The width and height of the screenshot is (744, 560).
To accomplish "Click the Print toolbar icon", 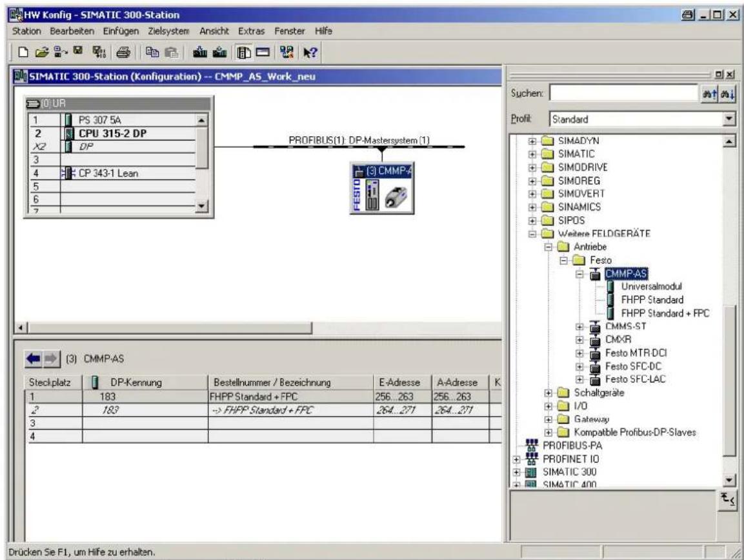I will (x=123, y=52).
